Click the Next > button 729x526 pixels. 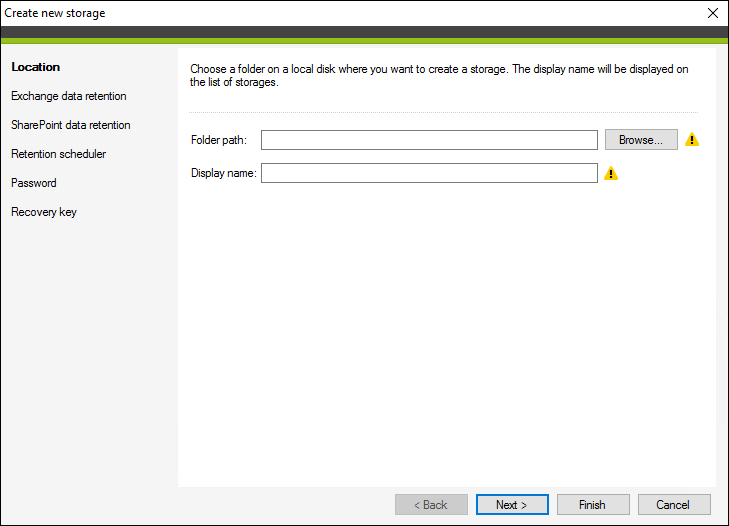tap(512, 505)
